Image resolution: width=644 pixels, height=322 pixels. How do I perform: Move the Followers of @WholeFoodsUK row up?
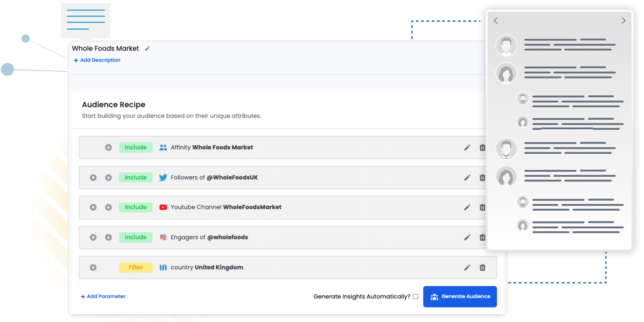(93, 177)
